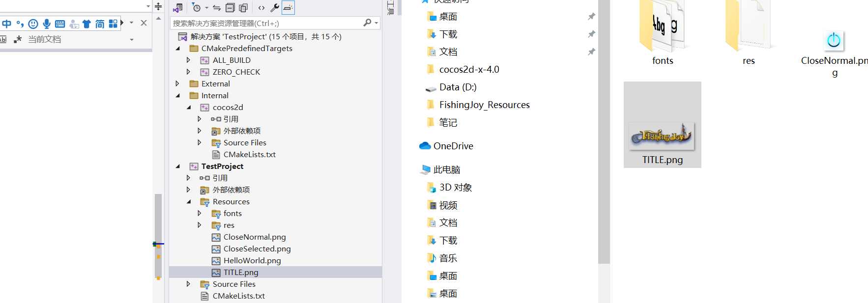Click the editor vertical scrollbar thumb

(x=158, y=236)
